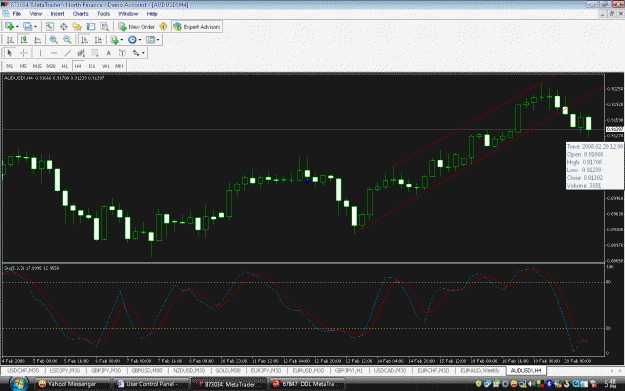
Task: Pick the vertical line drawing tool
Action: pos(40,53)
